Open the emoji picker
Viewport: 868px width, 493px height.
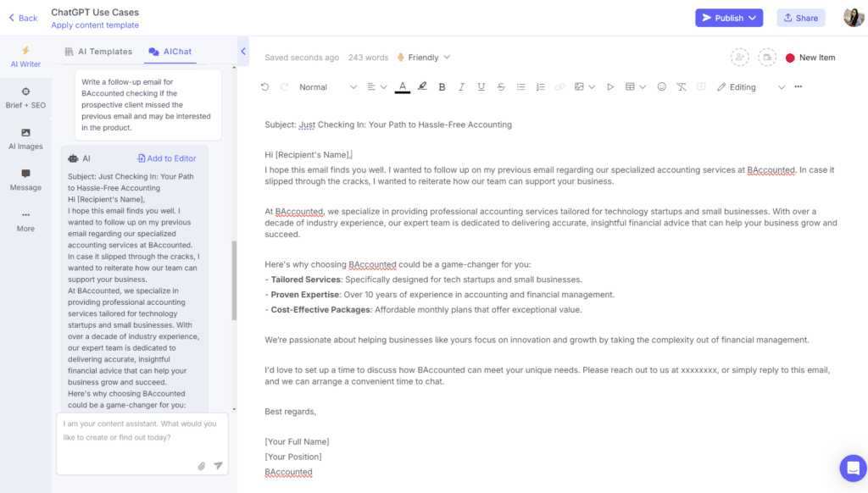pos(661,87)
